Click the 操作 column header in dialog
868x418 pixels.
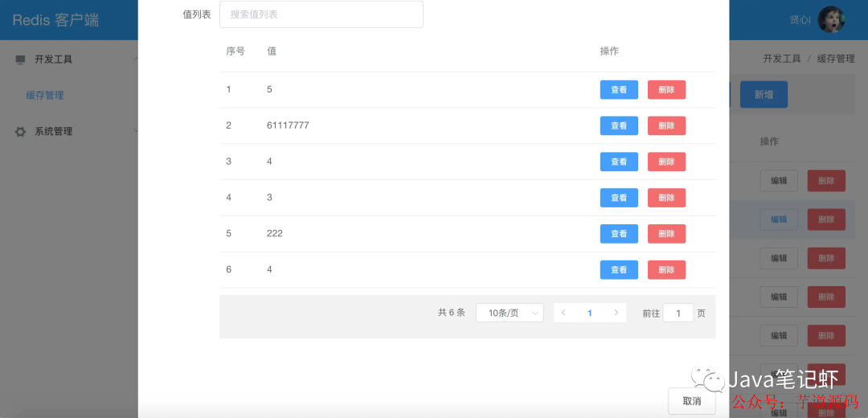point(609,51)
